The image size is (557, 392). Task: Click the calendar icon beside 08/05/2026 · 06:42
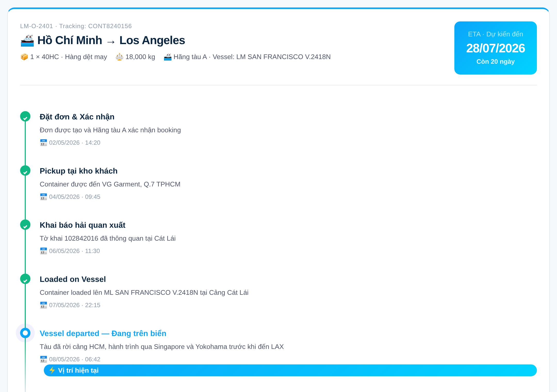[x=43, y=359]
